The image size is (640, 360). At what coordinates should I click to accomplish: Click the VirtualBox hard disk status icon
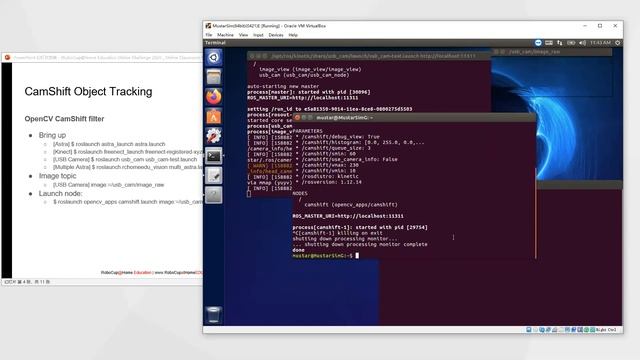point(529,329)
